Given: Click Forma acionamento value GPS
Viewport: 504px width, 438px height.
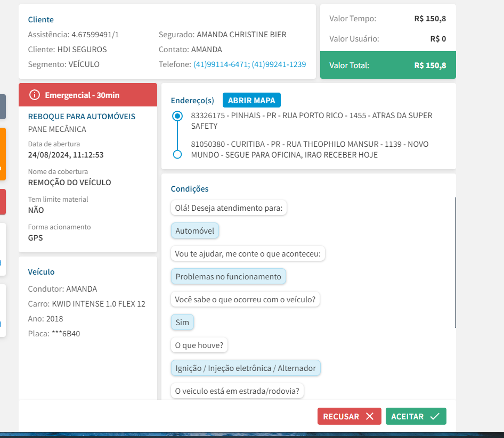Looking at the screenshot, I should pyautogui.click(x=35, y=237).
